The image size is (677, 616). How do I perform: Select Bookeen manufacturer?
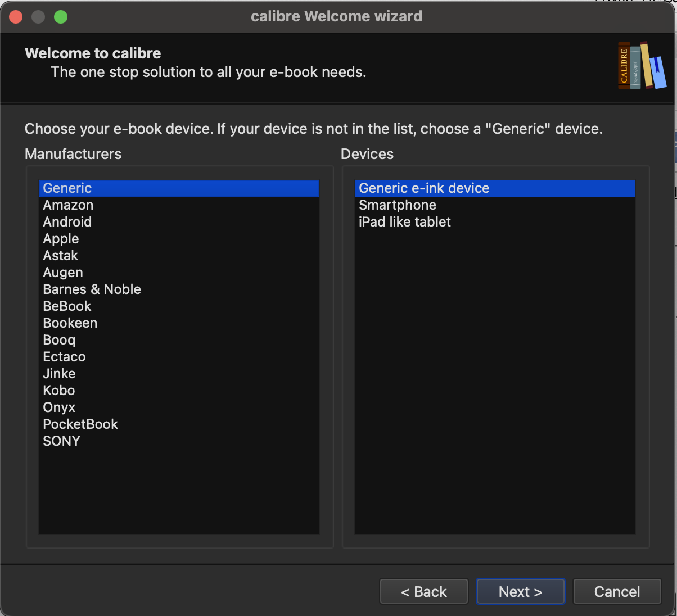[179, 323]
